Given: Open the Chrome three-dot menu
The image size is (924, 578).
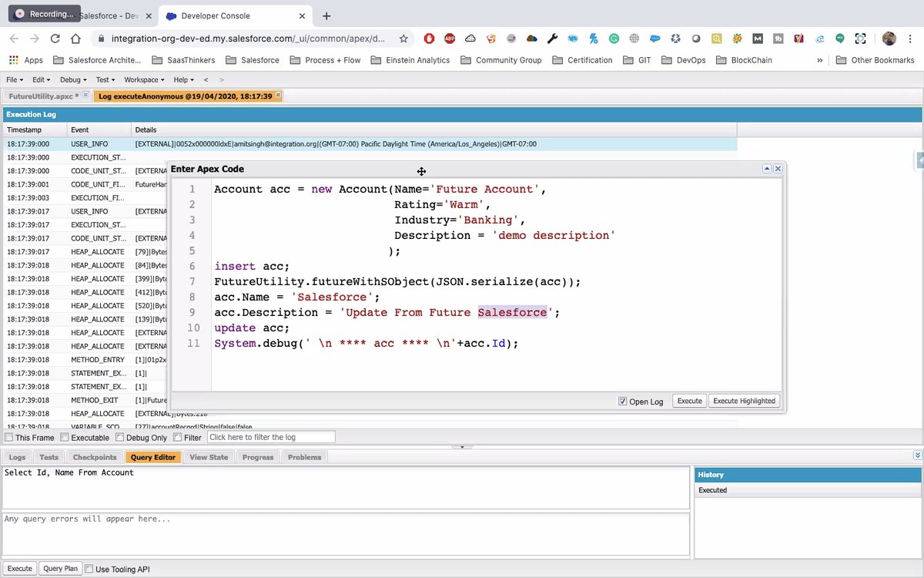Looking at the screenshot, I should 911,39.
